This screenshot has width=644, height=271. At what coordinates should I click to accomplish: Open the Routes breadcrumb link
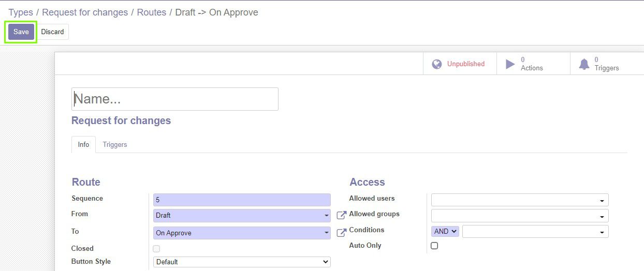152,12
